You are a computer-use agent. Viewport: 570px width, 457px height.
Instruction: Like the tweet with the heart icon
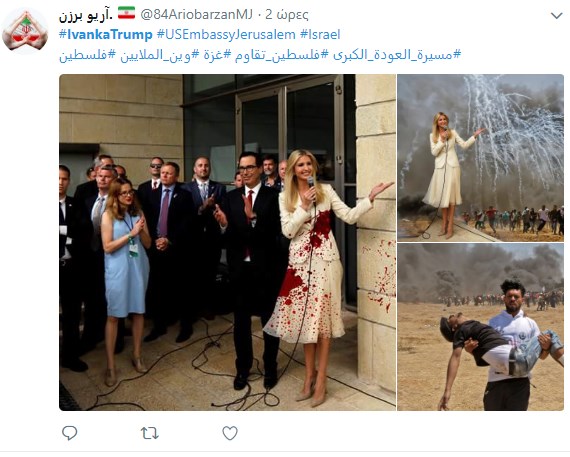click(230, 433)
